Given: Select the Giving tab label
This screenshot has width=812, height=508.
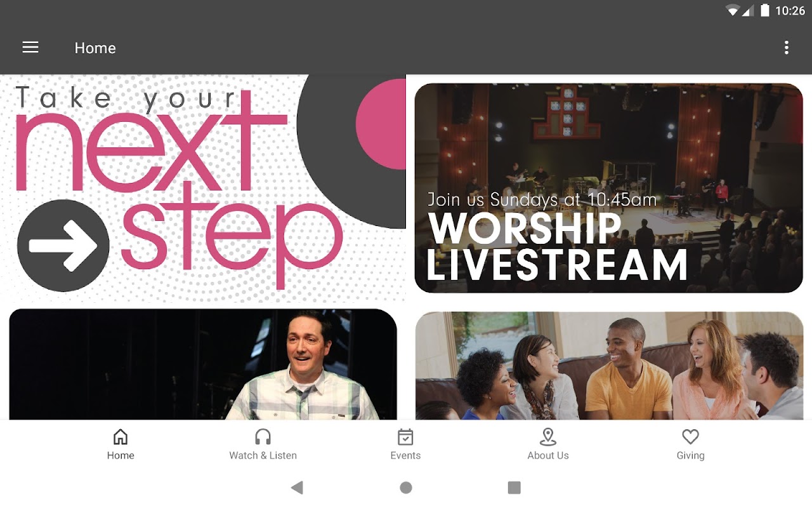Looking at the screenshot, I should click(x=690, y=455).
